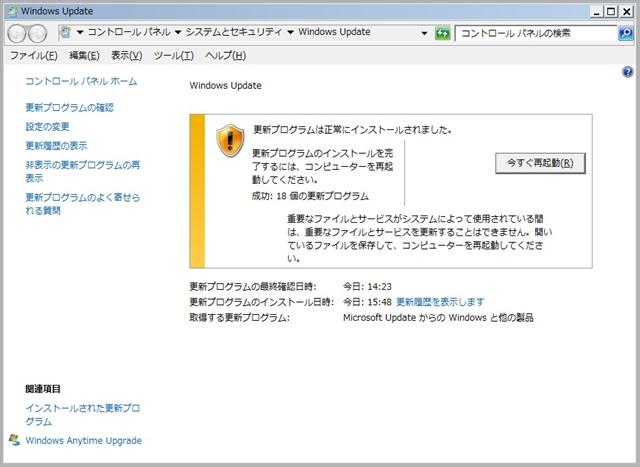Screen dimensions: 640x467
Task: Open the blue help question mark icon
Action: tap(627, 72)
